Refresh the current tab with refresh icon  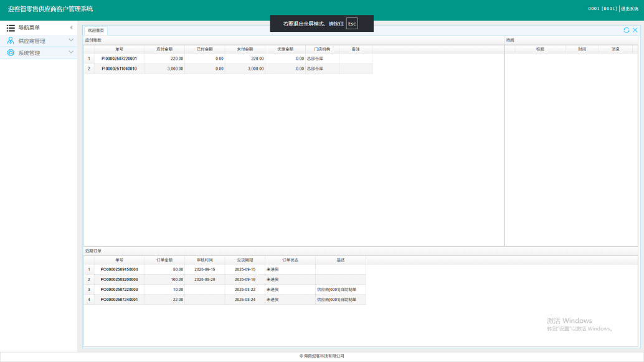627,30
